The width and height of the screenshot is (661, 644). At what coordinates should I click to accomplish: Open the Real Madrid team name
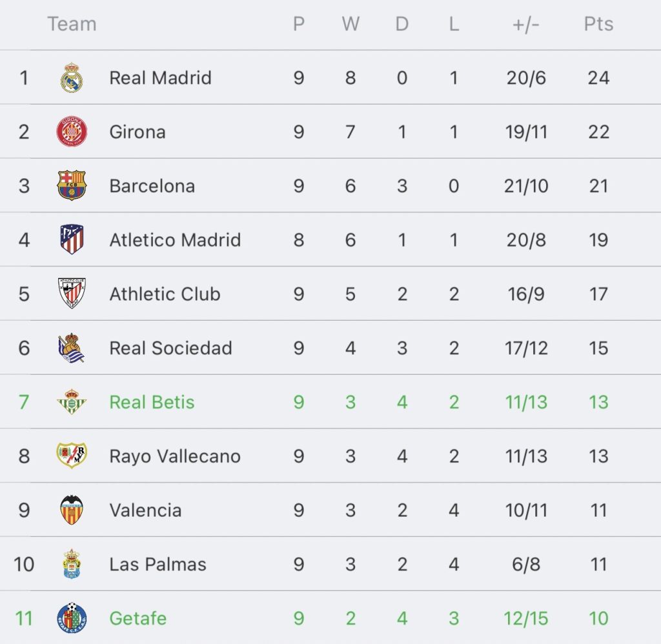pyautogui.click(x=160, y=78)
